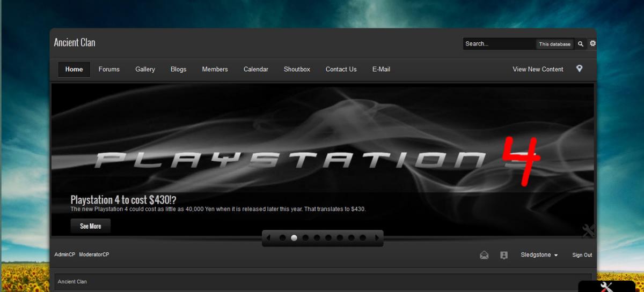Click the search magnifier icon
644x292 pixels.
581,44
